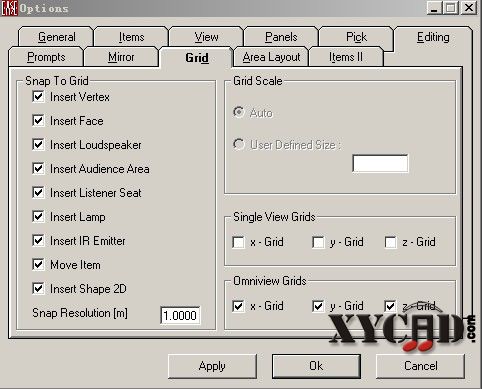Screen dimensions: 482x389
Task: Toggle Insert Listener Seat checkbox
Action: coord(38,193)
